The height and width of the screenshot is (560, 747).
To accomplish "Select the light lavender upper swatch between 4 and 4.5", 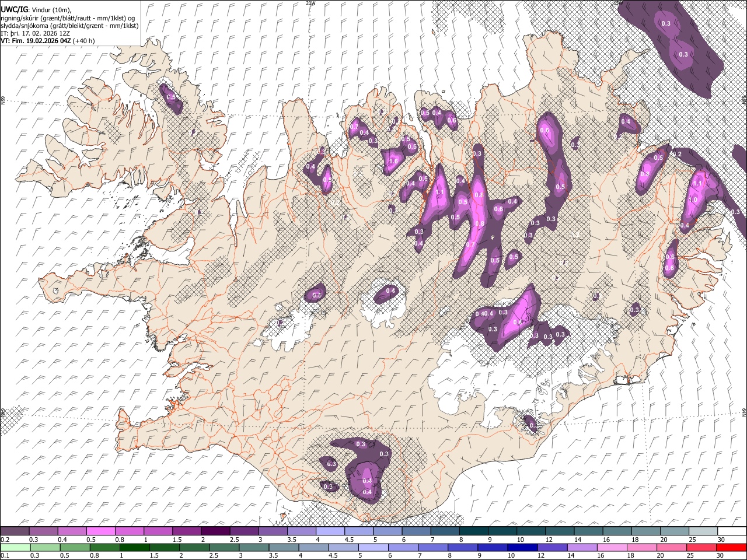I will (x=330, y=531).
